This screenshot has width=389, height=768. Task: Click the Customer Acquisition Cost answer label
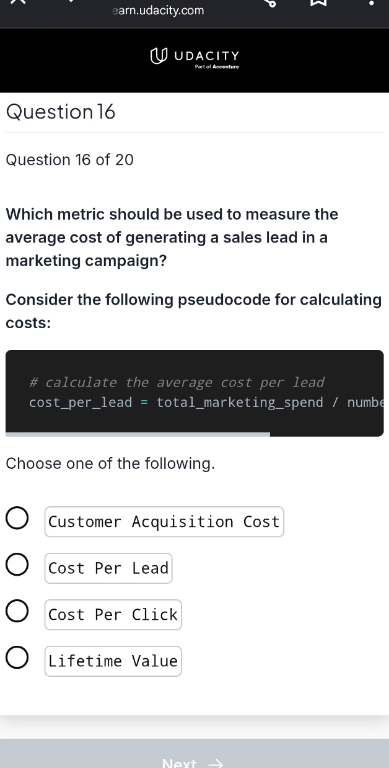tap(164, 522)
